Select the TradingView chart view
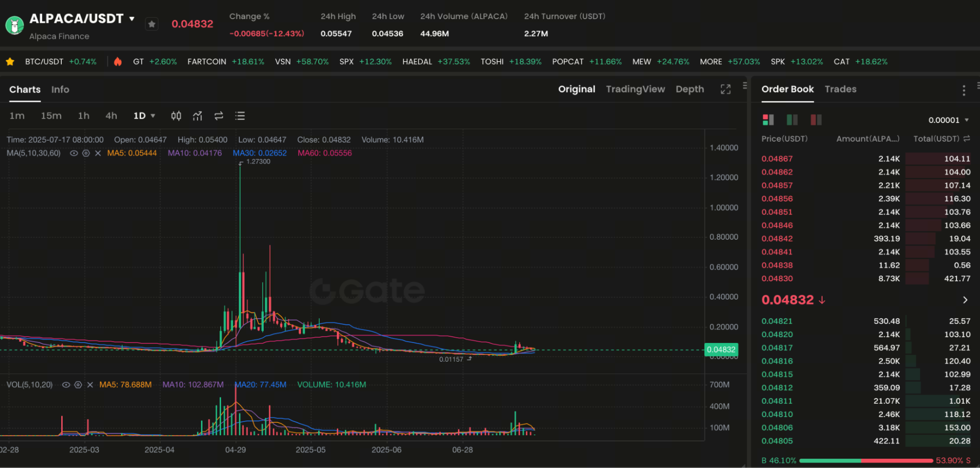Viewport: 980px width, 468px height. coord(635,89)
